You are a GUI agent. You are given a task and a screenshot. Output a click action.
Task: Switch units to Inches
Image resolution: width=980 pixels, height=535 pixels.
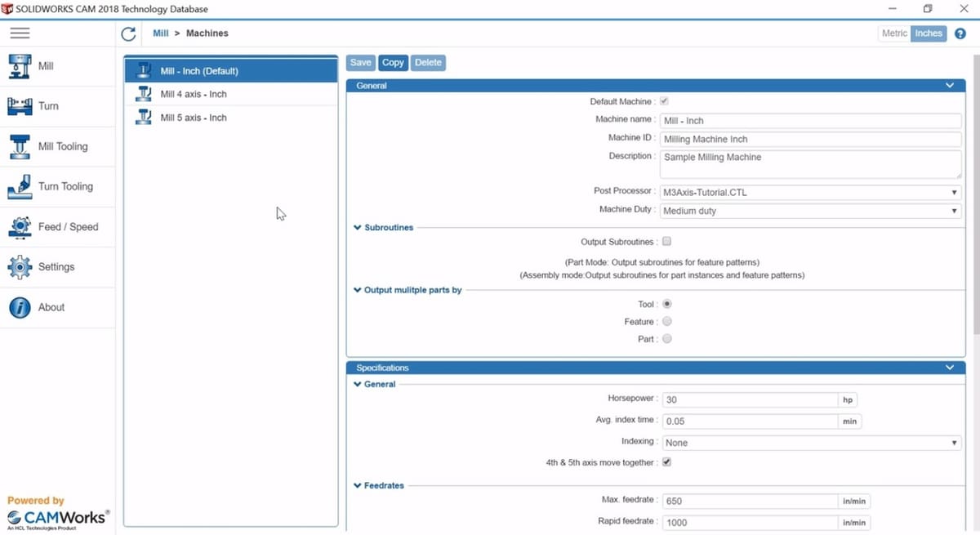click(929, 33)
